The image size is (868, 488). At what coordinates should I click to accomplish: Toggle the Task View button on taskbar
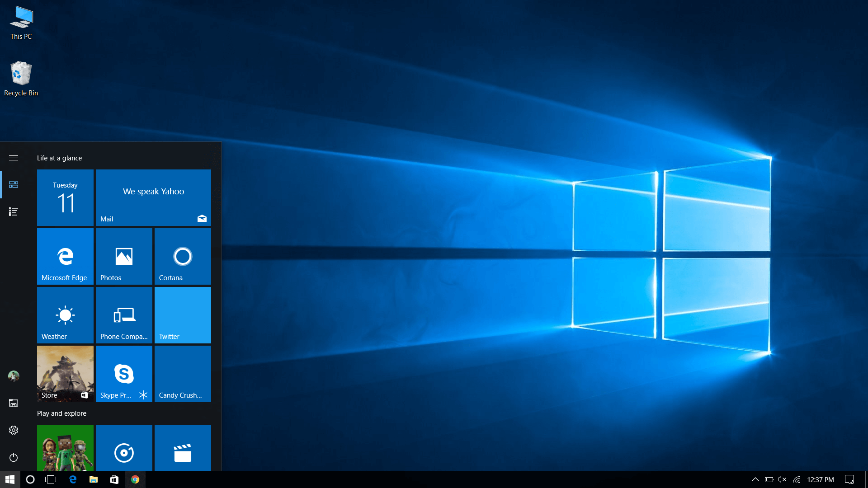51,479
